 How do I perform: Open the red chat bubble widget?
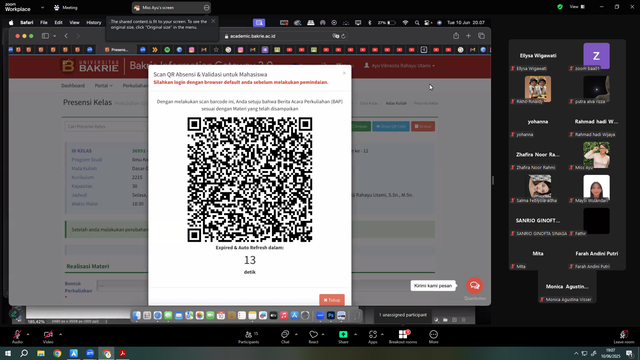[474, 286]
